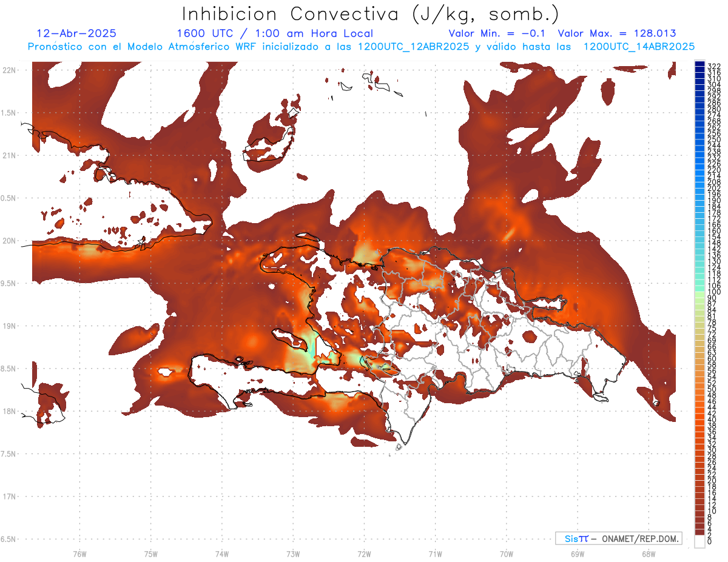Click longitude axis label "71W"

(x=435, y=554)
